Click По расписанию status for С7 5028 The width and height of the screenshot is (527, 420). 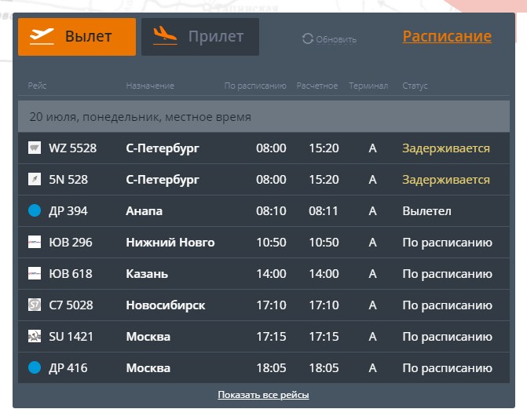[x=448, y=305]
